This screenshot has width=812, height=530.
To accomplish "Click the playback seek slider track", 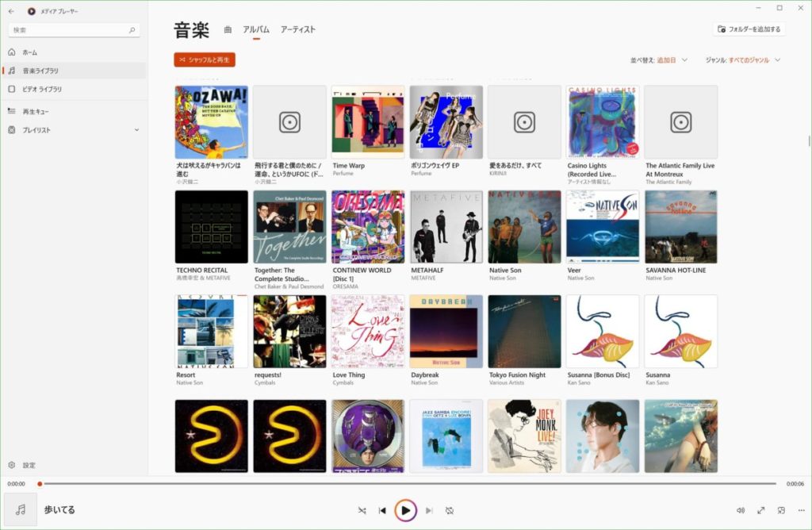I will click(x=409, y=484).
